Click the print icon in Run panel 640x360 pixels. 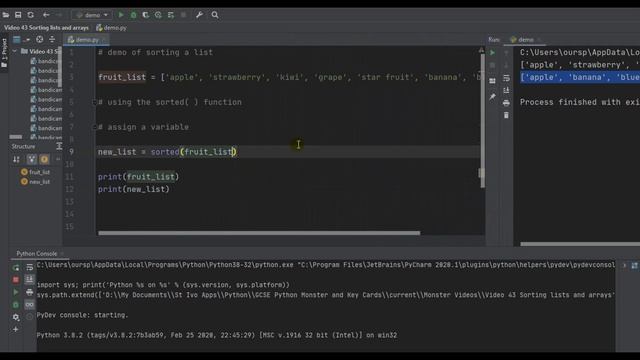(x=506, y=103)
